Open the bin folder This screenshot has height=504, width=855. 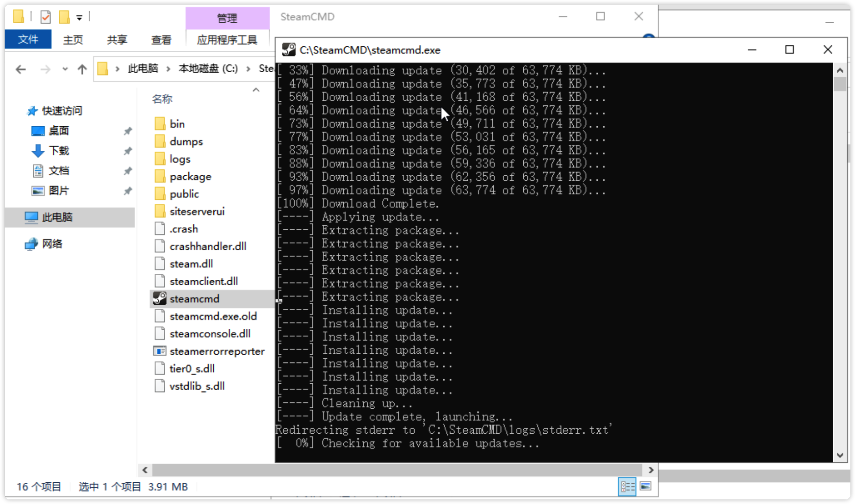(x=177, y=124)
